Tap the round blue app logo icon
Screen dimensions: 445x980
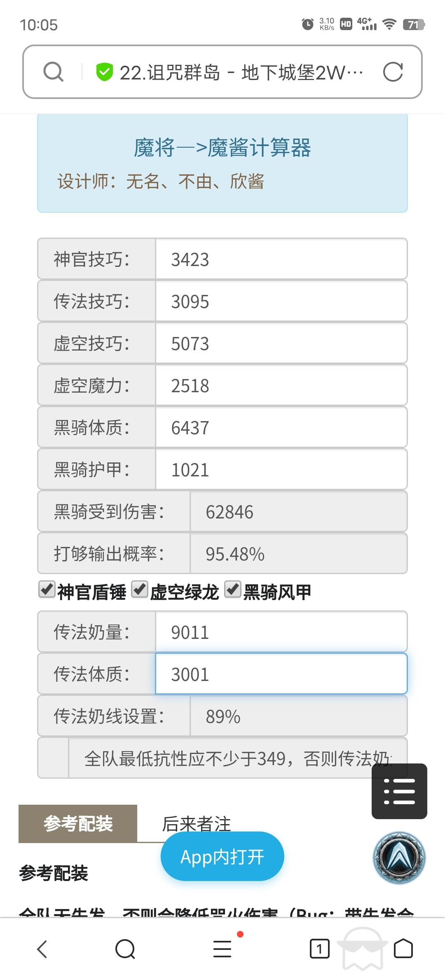pos(399,858)
